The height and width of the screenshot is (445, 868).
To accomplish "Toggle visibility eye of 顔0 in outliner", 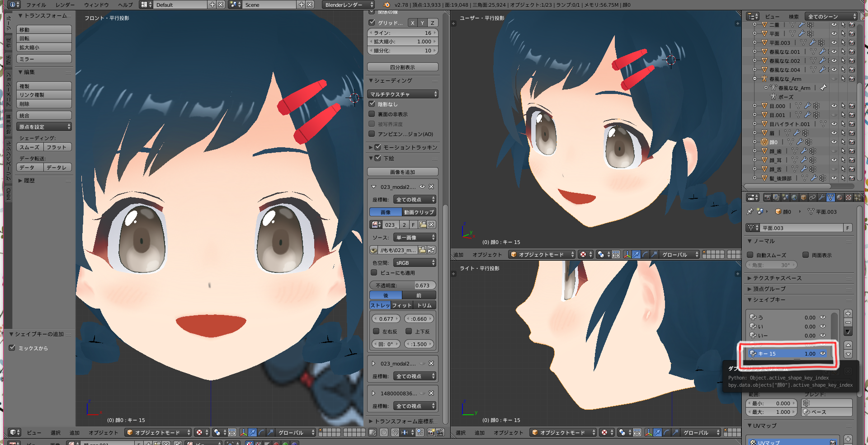I will point(834,142).
